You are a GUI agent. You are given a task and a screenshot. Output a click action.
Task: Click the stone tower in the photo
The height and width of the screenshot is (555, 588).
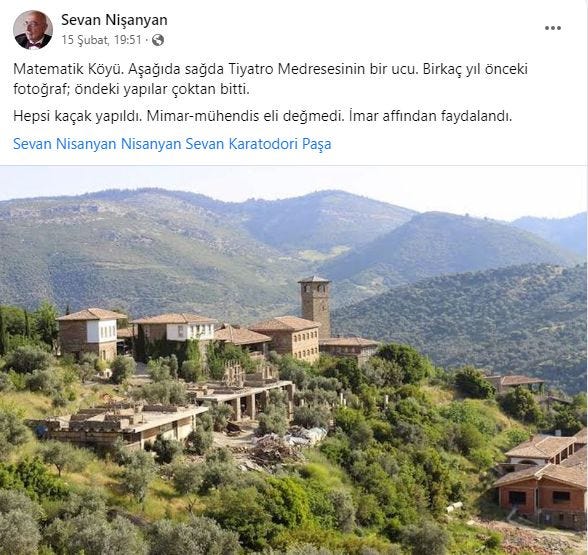(315, 306)
